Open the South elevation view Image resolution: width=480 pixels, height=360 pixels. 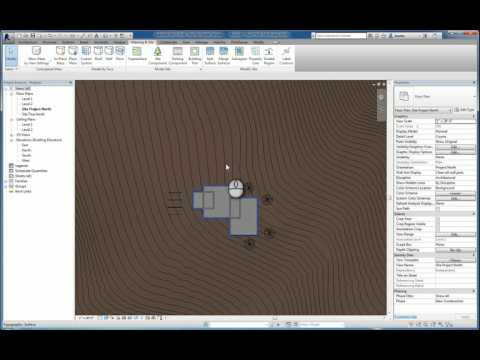point(26,155)
